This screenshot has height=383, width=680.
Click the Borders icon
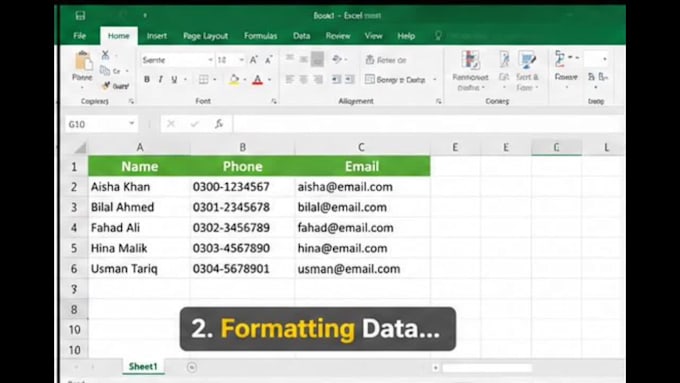coord(203,79)
